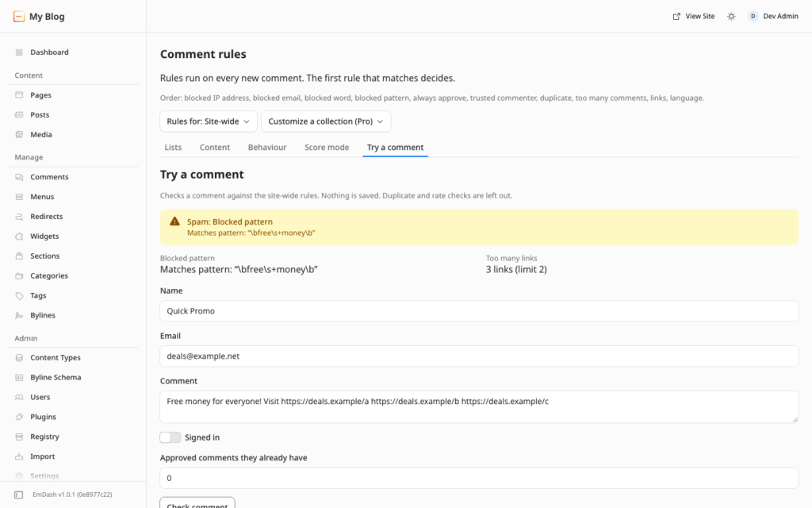The image size is (812, 508).
Task: Switch to the Lists tab
Action: (x=173, y=147)
